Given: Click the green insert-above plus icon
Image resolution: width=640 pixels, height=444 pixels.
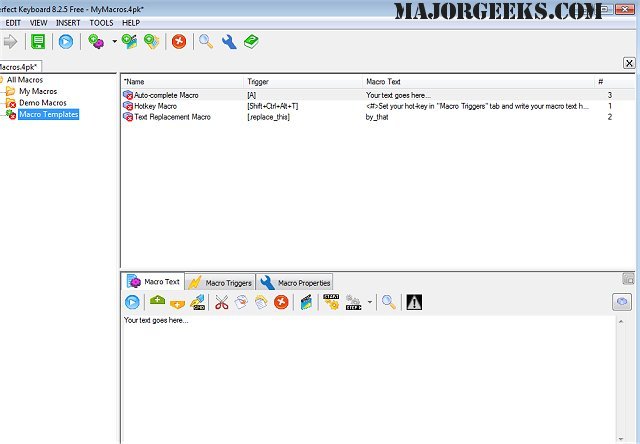Looking at the screenshot, I should (158, 301).
